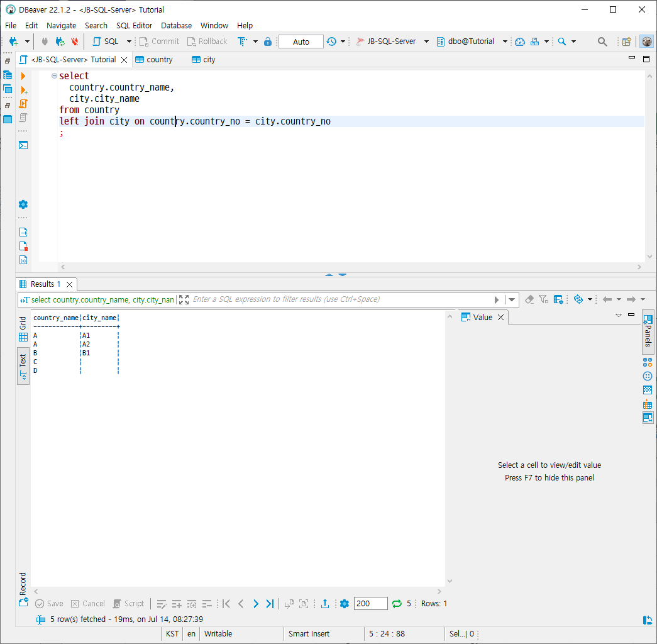Open the SQL Editor menu

pyautogui.click(x=134, y=25)
